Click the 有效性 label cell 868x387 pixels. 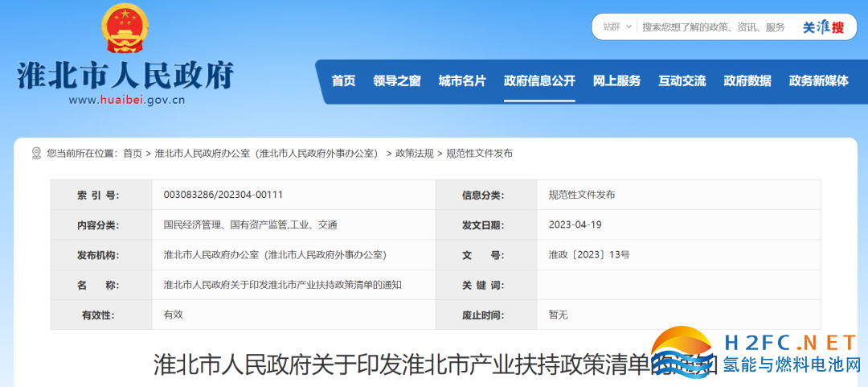click(x=101, y=315)
